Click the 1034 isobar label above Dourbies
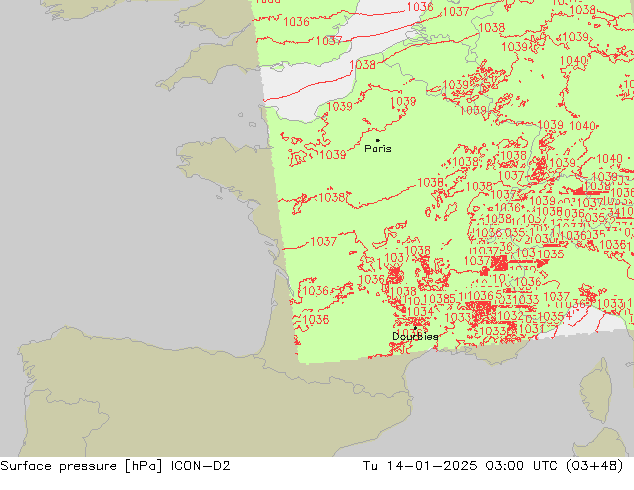The height and width of the screenshot is (490, 634). tap(421, 312)
